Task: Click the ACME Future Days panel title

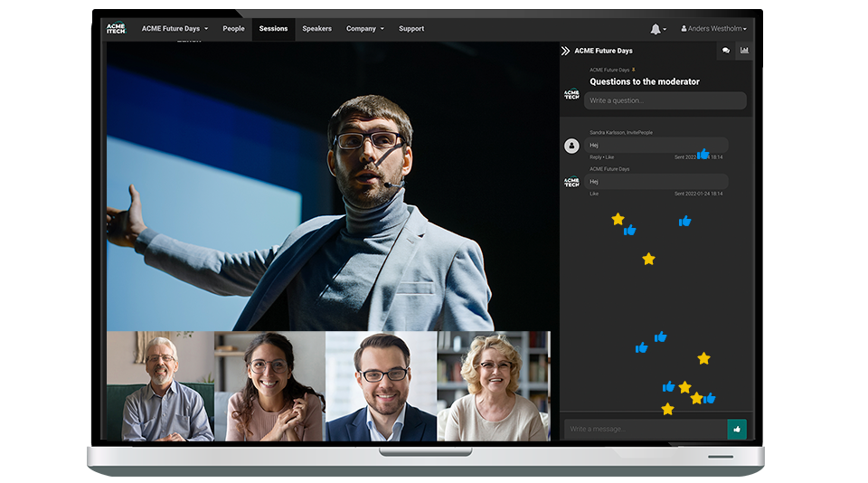Action: [603, 51]
